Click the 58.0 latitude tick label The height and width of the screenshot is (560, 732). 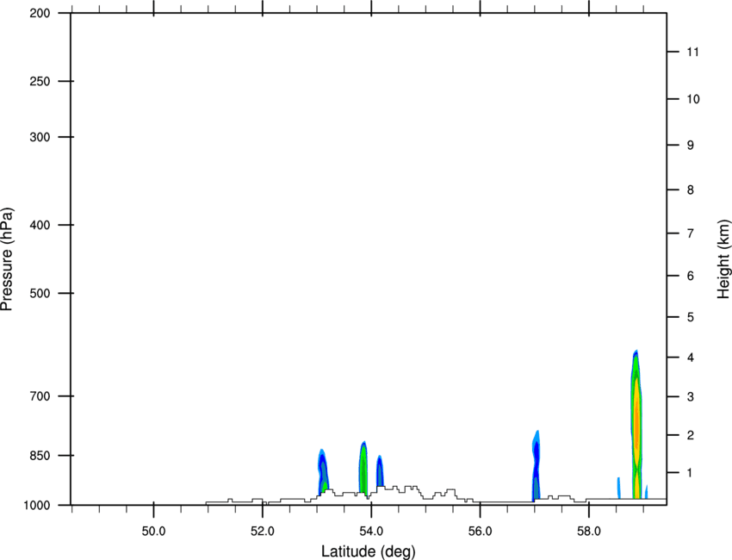(589, 531)
